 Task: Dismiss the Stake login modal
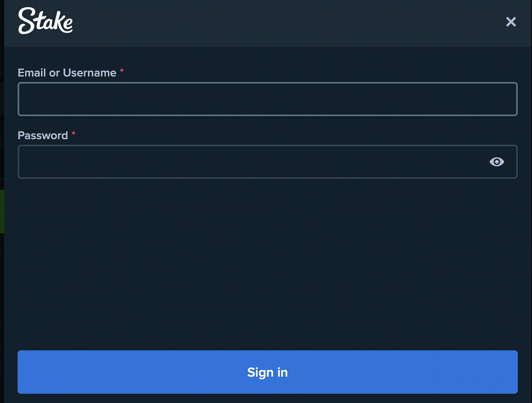click(x=511, y=22)
